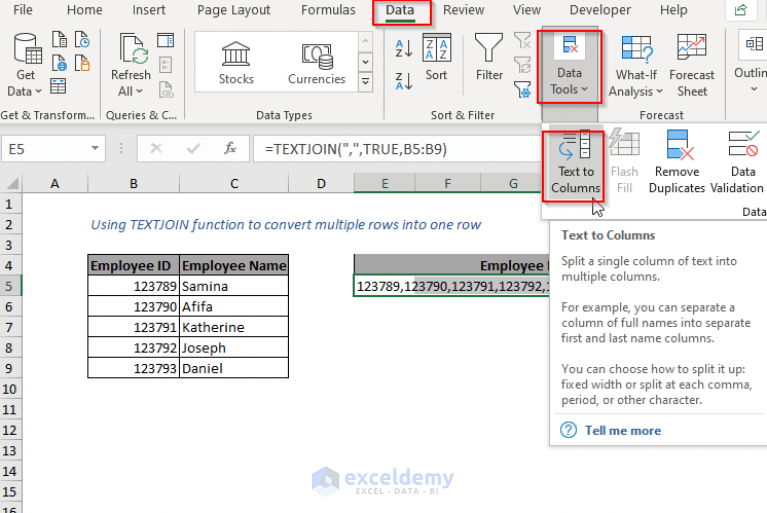Image resolution: width=767 pixels, height=513 pixels.
Task: Open the Help tab
Action: pos(674,10)
